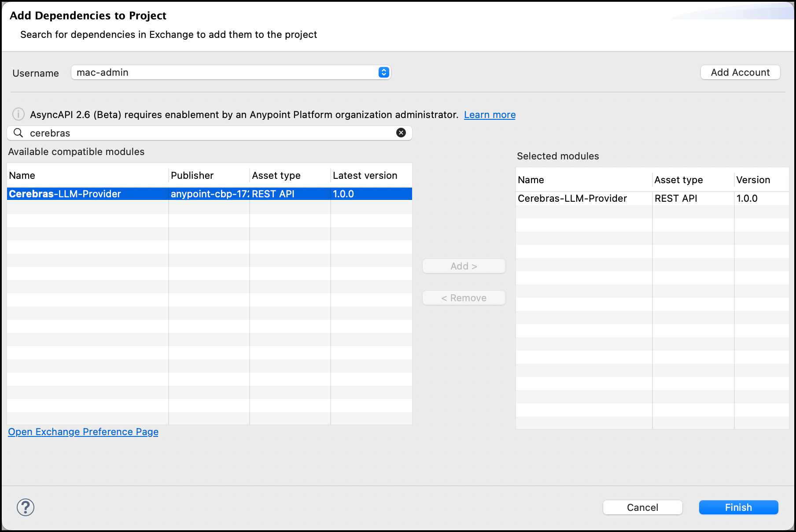Click the < Remove button
796x532 pixels.
point(464,298)
